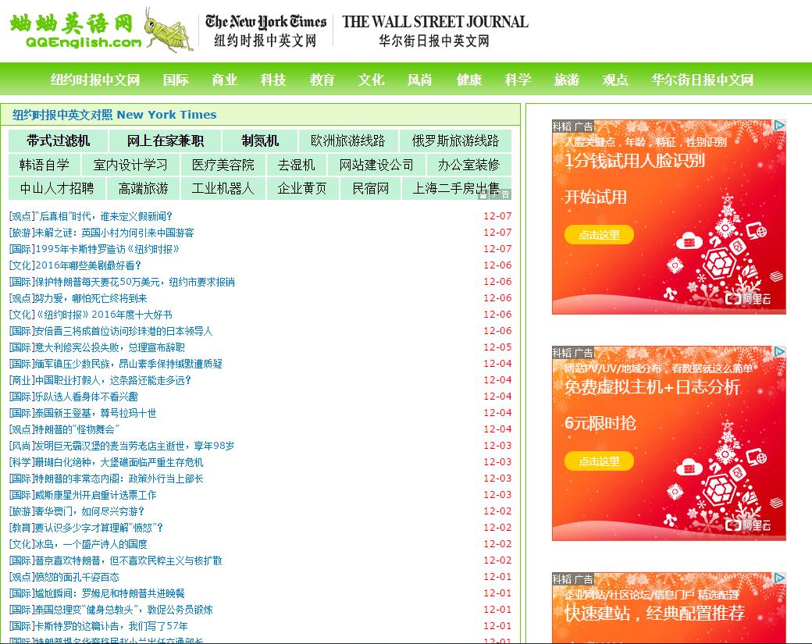Open the 1分钱试用人脸识别 ad banner
This screenshot has height=644, width=812.
669,217
